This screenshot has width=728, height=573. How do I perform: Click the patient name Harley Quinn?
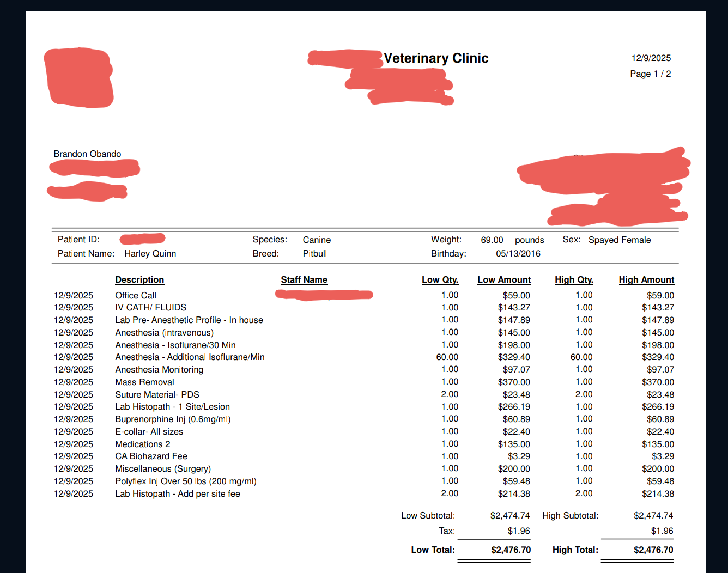150,254
